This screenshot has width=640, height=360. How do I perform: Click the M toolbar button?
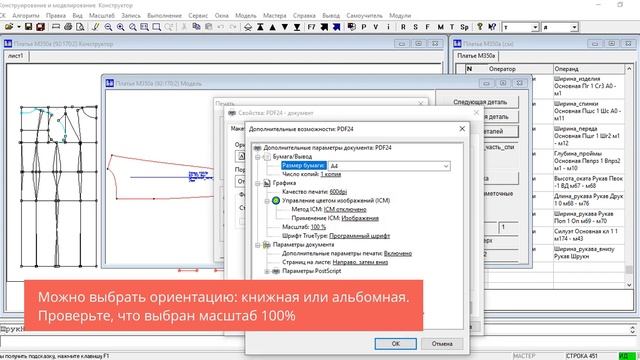click(440, 27)
